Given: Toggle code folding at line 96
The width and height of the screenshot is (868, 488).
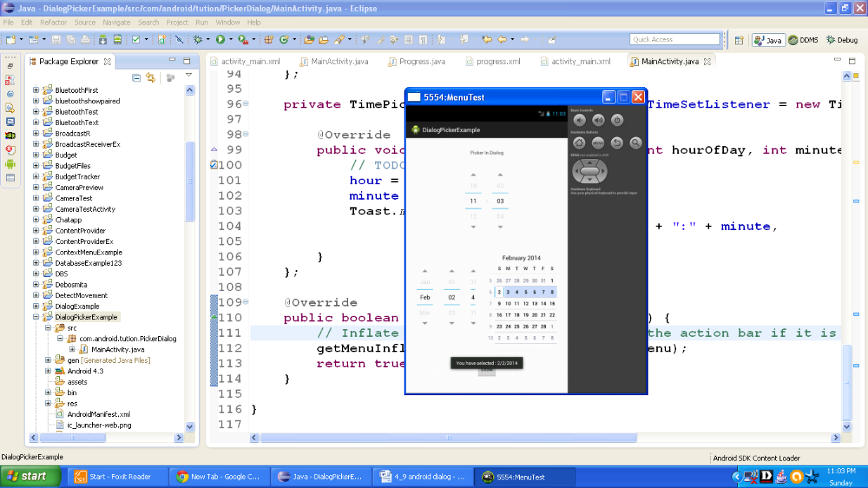Looking at the screenshot, I should click(x=245, y=104).
